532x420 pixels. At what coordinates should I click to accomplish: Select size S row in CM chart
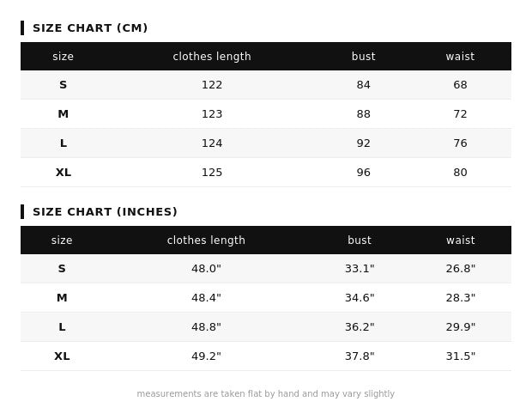click(x=63, y=85)
